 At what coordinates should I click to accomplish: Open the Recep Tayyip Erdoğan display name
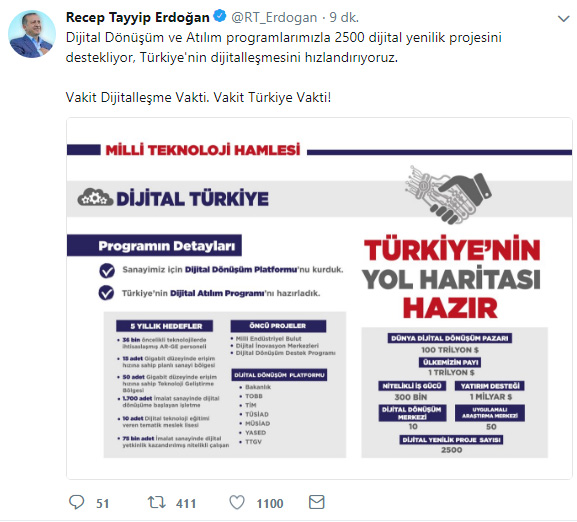138,17
